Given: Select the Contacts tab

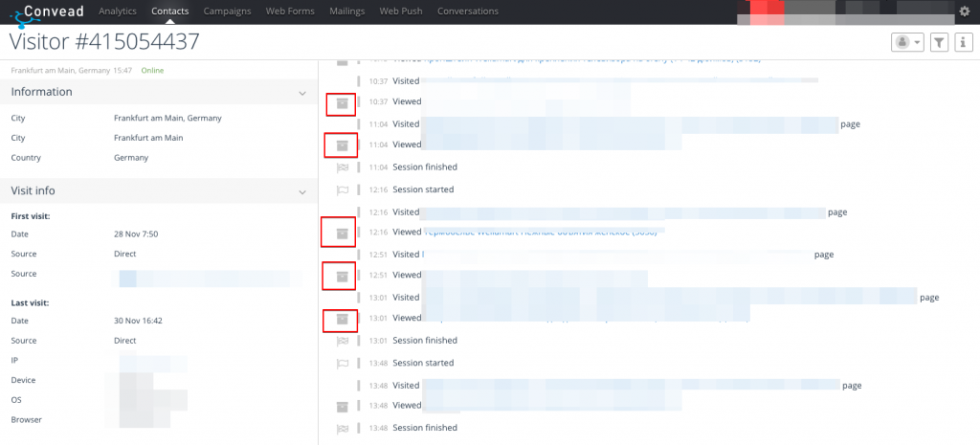Looking at the screenshot, I should pos(170,11).
